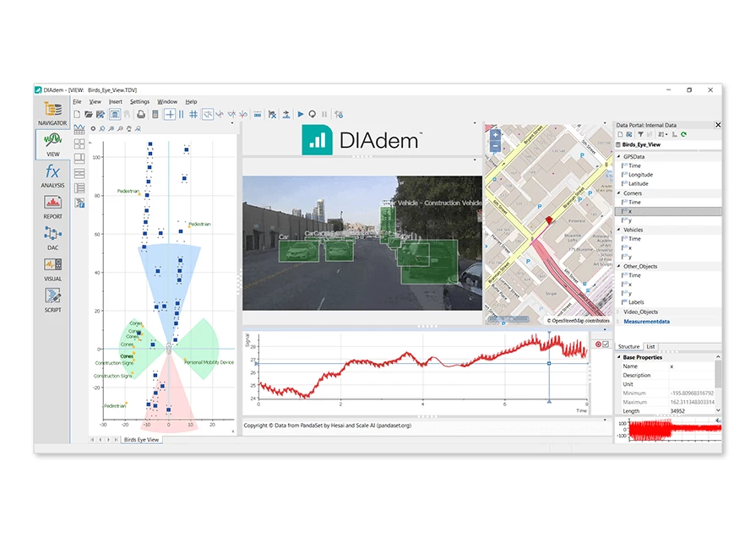Open the REPORT panel
The width and height of the screenshot is (756, 537).
pyautogui.click(x=52, y=206)
